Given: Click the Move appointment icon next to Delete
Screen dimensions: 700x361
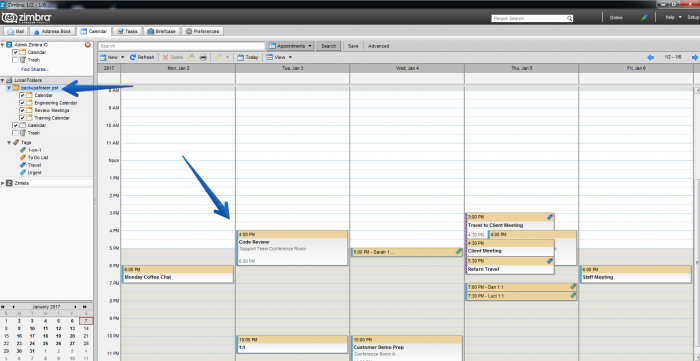Looking at the screenshot, I should (x=191, y=57).
